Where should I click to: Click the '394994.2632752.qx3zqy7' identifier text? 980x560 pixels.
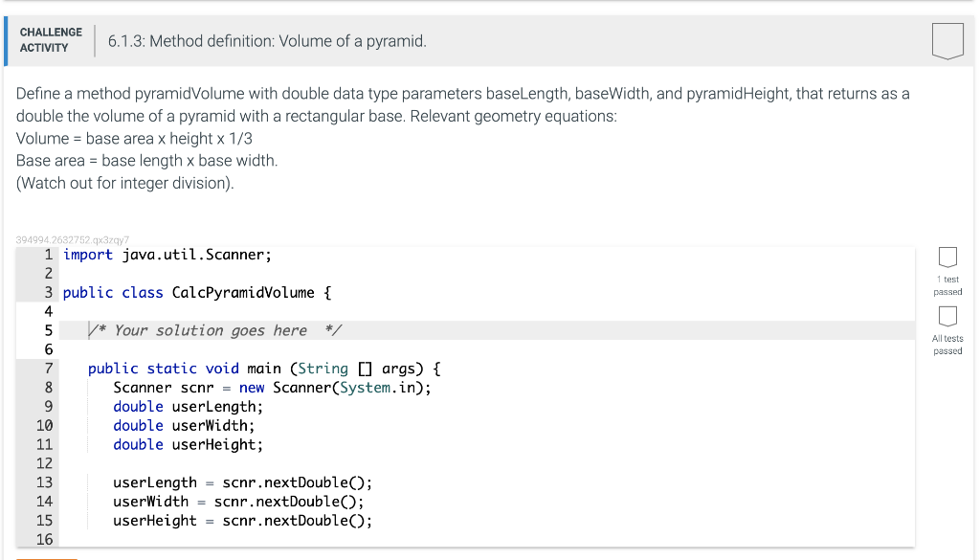click(x=73, y=240)
